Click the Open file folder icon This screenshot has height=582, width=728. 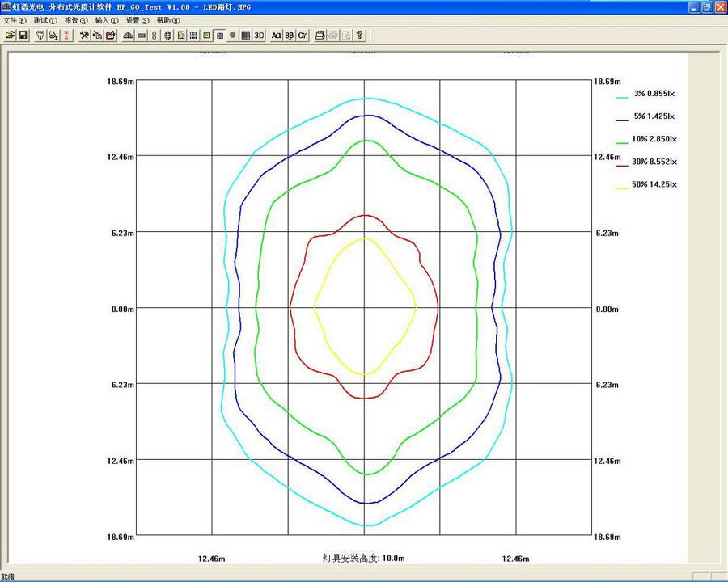point(10,36)
